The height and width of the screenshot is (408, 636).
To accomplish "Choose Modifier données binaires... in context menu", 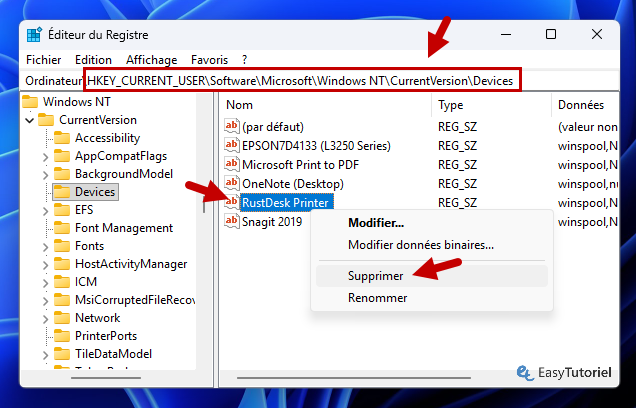I will point(432,245).
